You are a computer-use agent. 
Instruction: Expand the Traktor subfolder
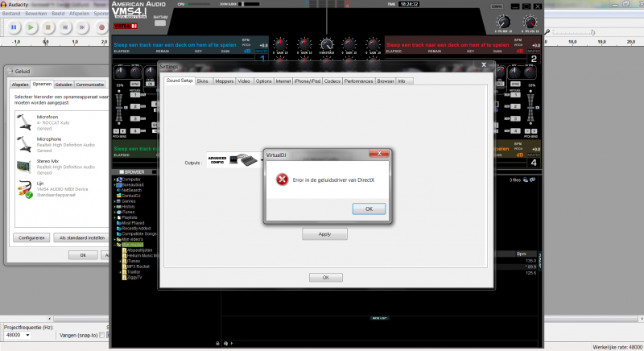coord(120,272)
